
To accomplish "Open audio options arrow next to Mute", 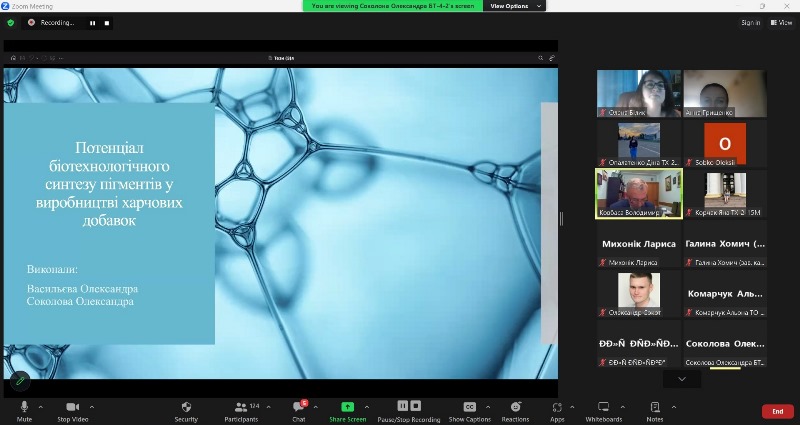I will (x=41, y=407).
